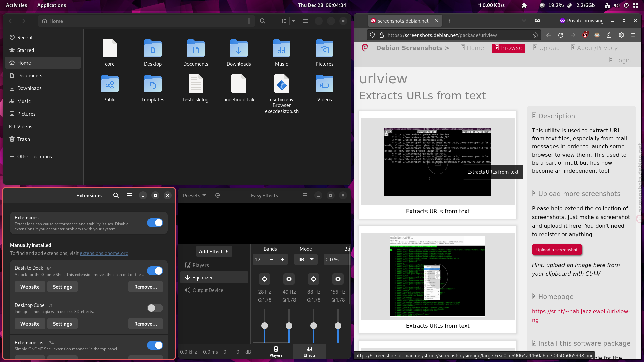The height and width of the screenshot is (362, 644).
Task: Switch to the Players bottom tab
Action: coord(276,352)
